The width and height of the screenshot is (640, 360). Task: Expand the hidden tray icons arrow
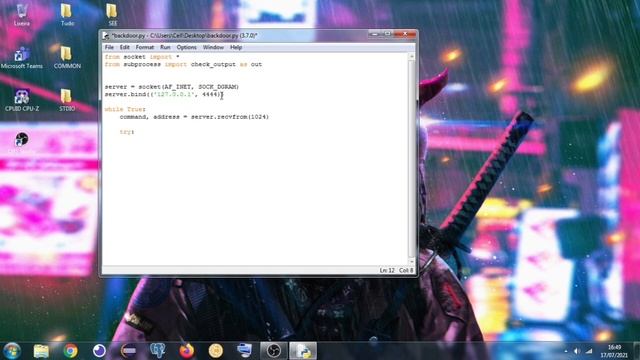[566, 351]
